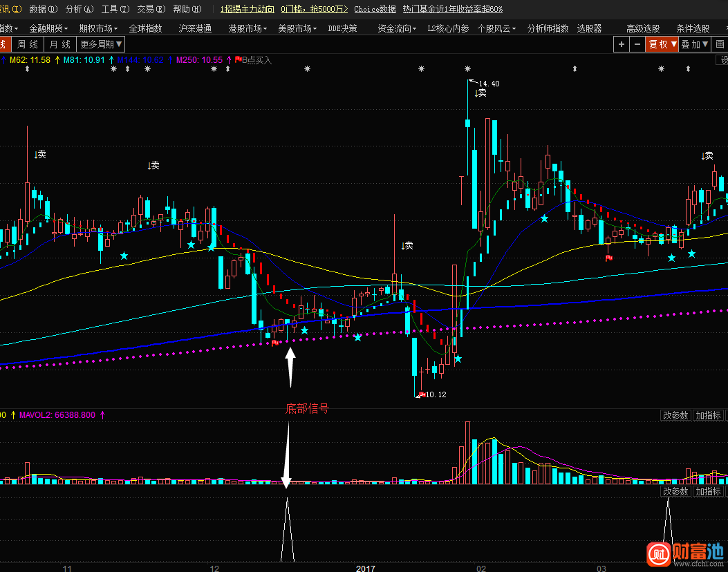Open the 帮助(H) menu
This screenshot has width=728, height=572.
tap(187, 9)
